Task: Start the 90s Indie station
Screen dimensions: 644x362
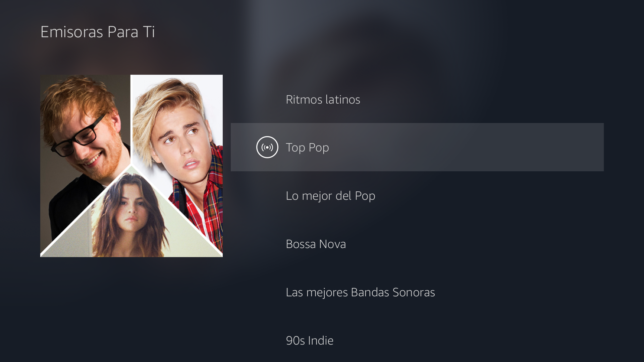Action: (x=310, y=341)
